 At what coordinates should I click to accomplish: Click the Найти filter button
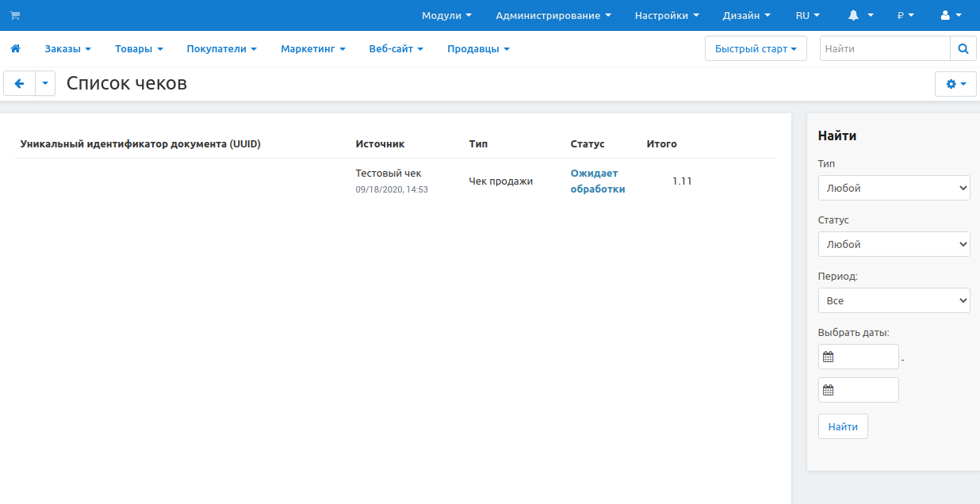click(x=843, y=426)
